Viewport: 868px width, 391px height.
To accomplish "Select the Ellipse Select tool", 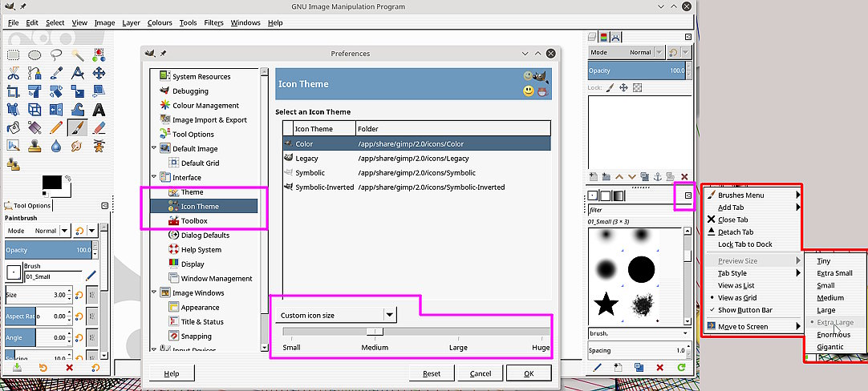I will pos(34,54).
